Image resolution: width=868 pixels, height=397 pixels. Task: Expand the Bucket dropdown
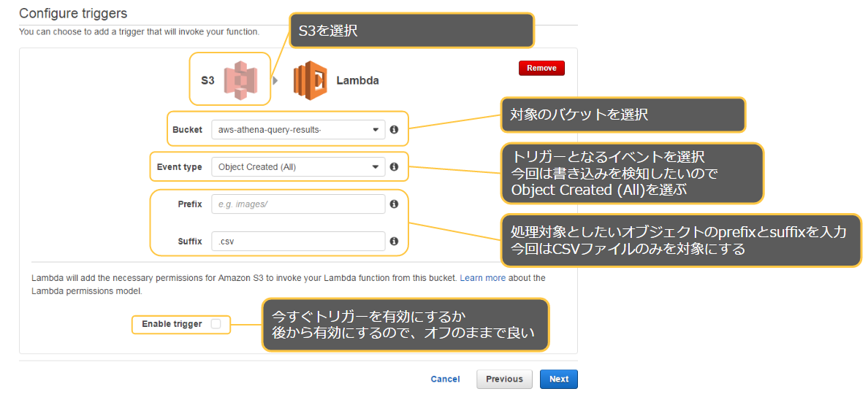tap(298, 130)
